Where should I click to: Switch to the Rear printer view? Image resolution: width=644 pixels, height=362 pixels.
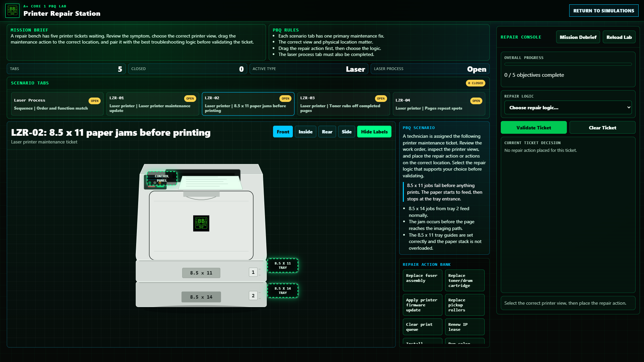coord(327,132)
